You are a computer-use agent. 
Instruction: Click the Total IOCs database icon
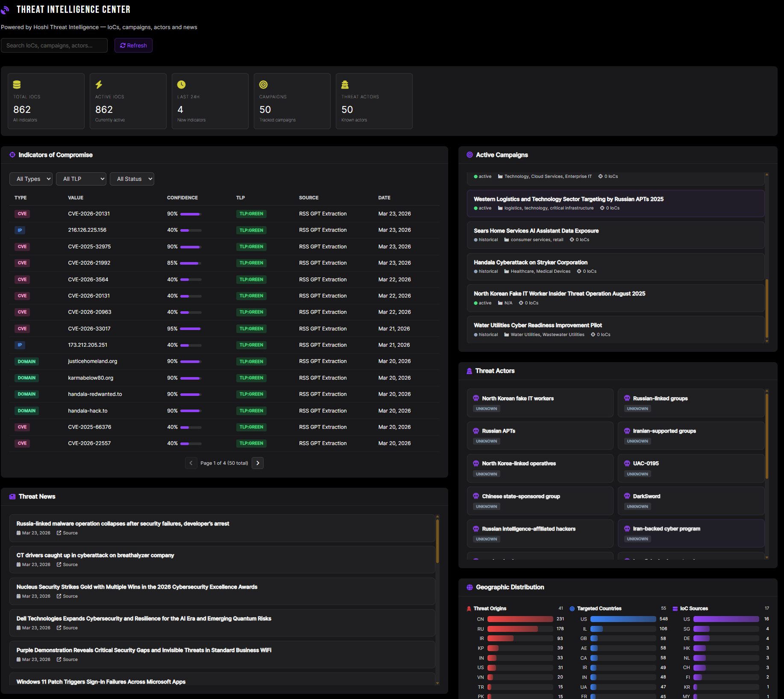click(x=17, y=85)
